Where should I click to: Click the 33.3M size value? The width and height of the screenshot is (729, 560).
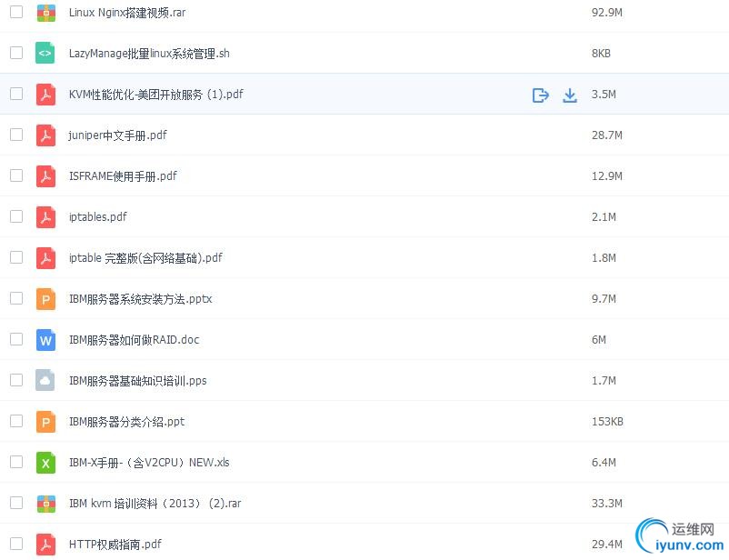(x=606, y=504)
